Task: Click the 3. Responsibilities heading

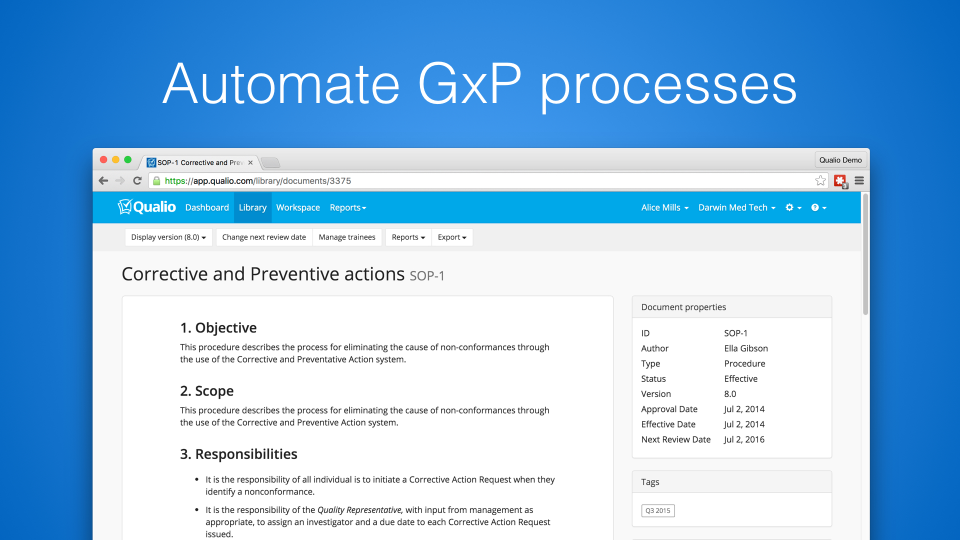Action: point(239,454)
